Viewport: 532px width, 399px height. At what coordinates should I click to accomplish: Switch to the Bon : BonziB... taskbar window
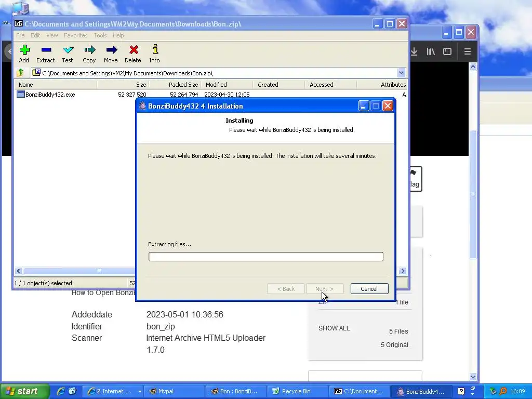click(x=235, y=392)
